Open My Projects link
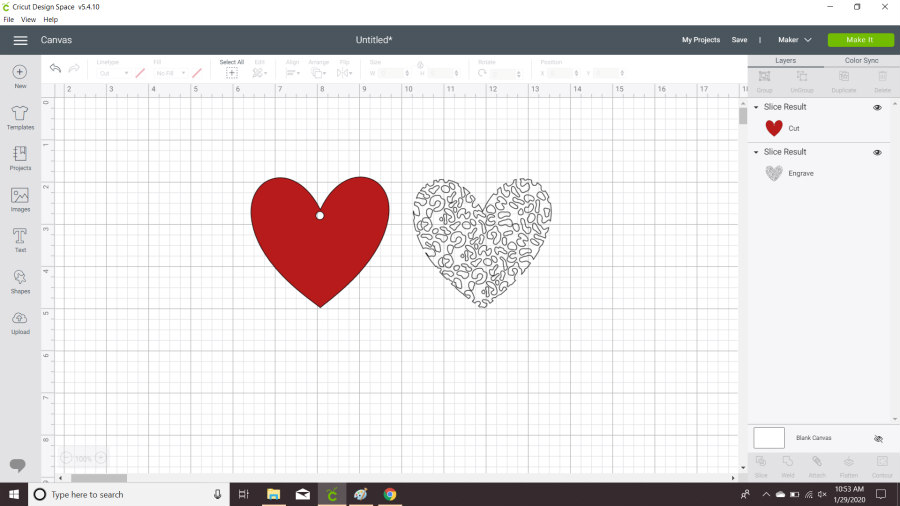 [x=700, y=40]
